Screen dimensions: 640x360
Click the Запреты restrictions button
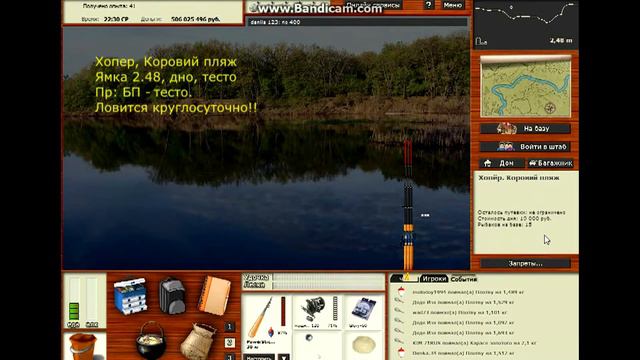tap(525, 263)
